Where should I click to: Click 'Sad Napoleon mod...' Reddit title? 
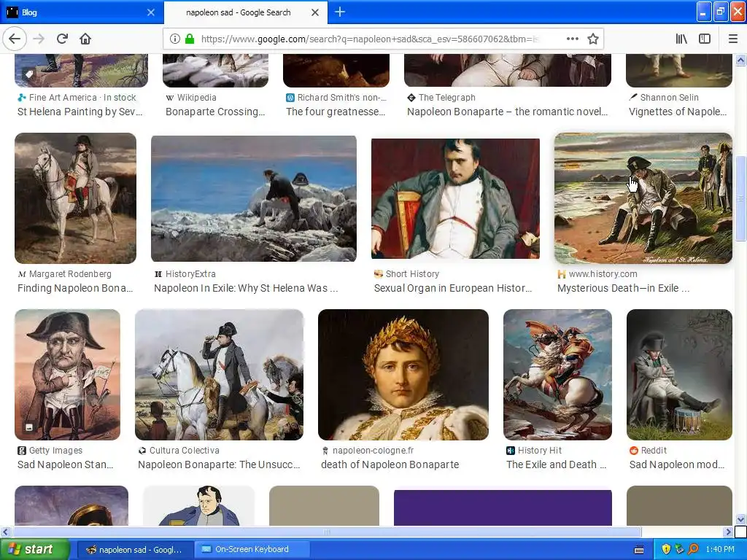tap(677, 464)
